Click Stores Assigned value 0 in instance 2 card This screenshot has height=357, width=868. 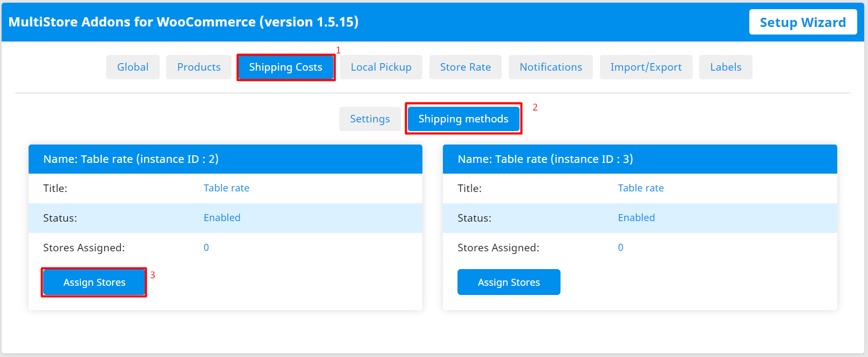point(206,248)
